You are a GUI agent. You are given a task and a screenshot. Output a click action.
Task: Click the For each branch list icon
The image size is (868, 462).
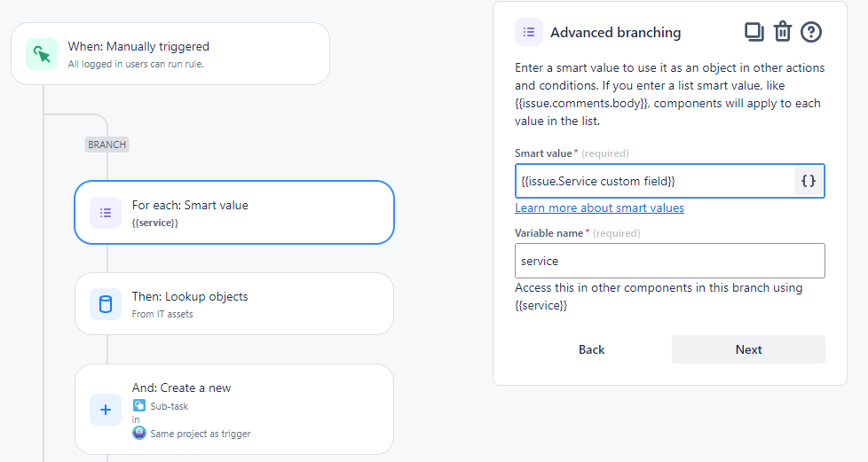coord(106,213)
